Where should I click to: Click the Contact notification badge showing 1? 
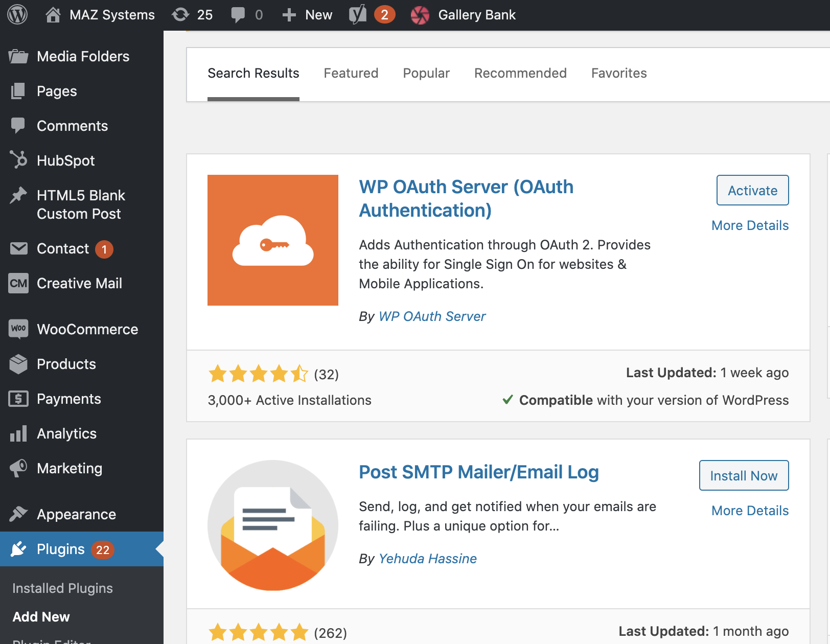[104, 249]
